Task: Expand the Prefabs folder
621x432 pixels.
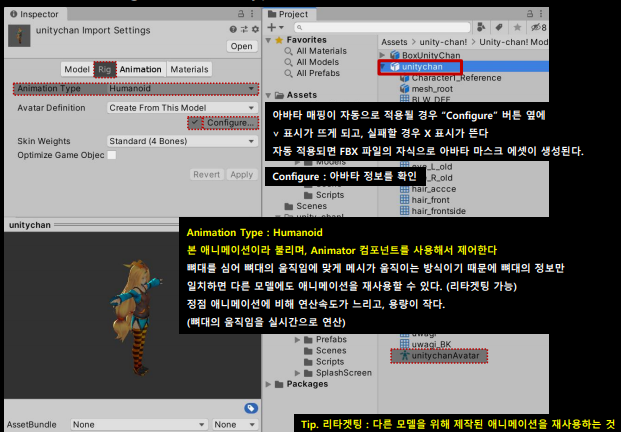Action: (x=297, y=340)
